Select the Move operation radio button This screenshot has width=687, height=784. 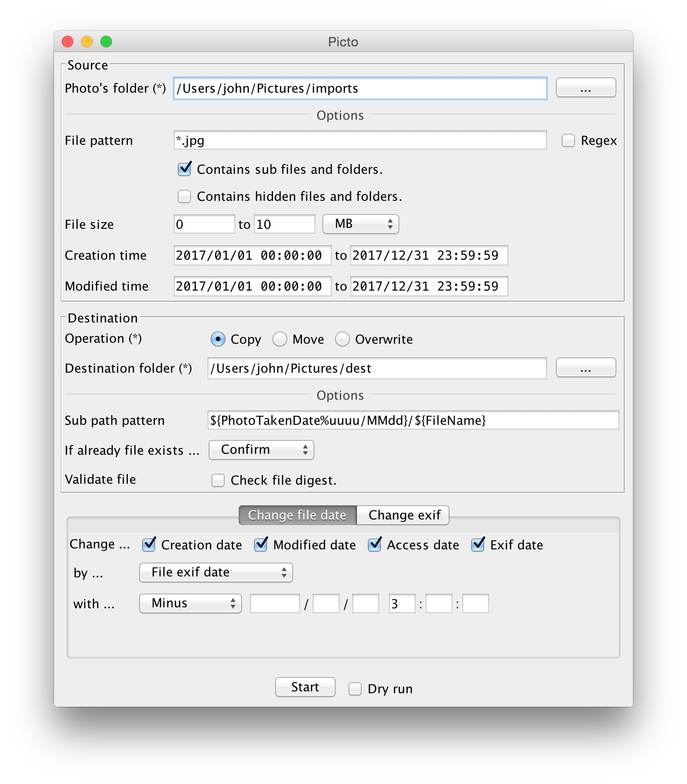click(x=280, y=339)
